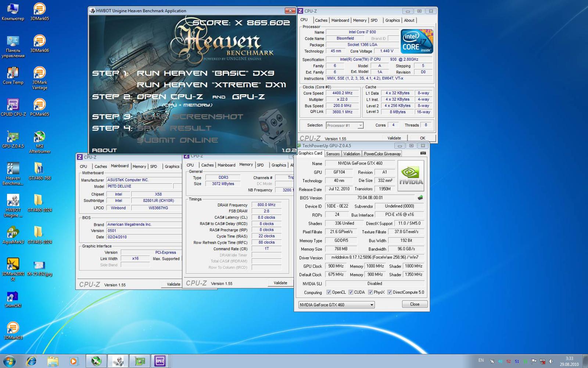Open the CPUID CPU-Z desktop shortcut
Screen dimensions: 588x368
(x=13, y=108)
